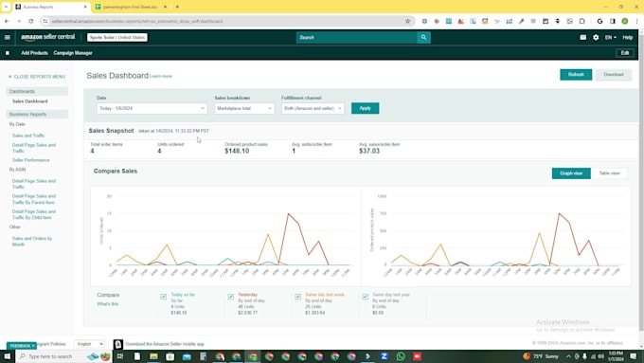
Task: Click the What's this link
Action: coord(108,304)
